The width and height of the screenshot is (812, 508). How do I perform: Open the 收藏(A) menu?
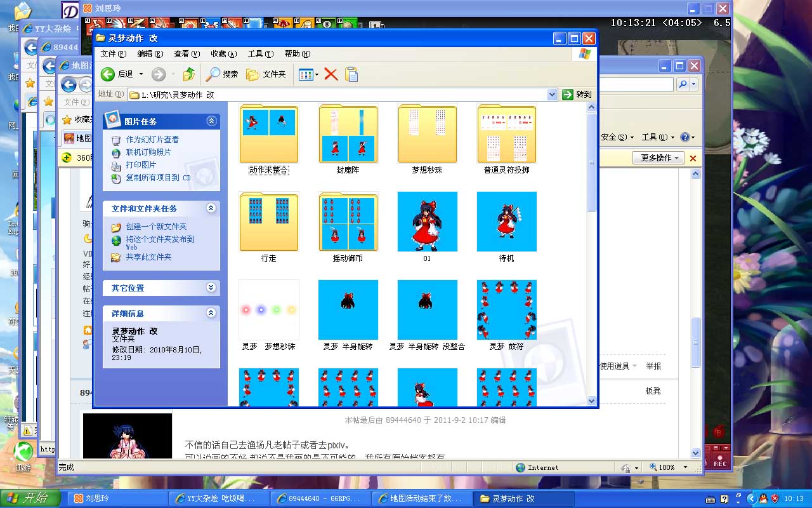224,54
